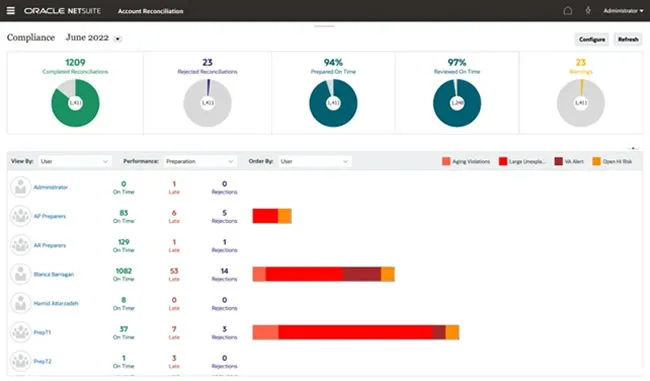The width and height of the screenshot is (650, 381).
Task: Click the Configure button
Action: point(592,39)
